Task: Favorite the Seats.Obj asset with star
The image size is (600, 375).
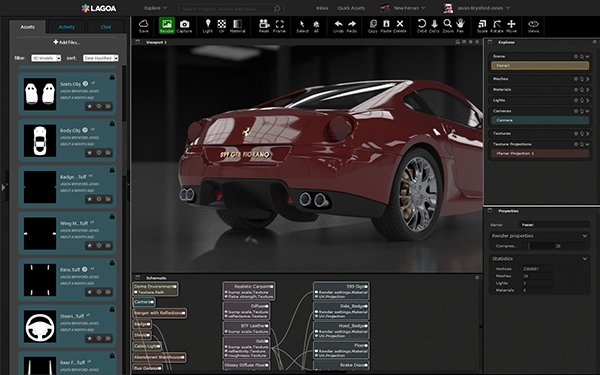Action: [x=90, y=106]
